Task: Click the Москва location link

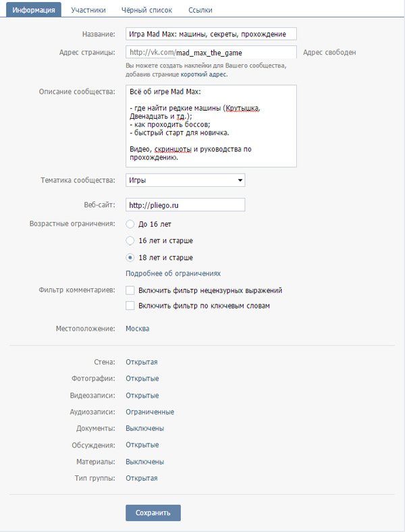Action: click(x=138, y=329)
